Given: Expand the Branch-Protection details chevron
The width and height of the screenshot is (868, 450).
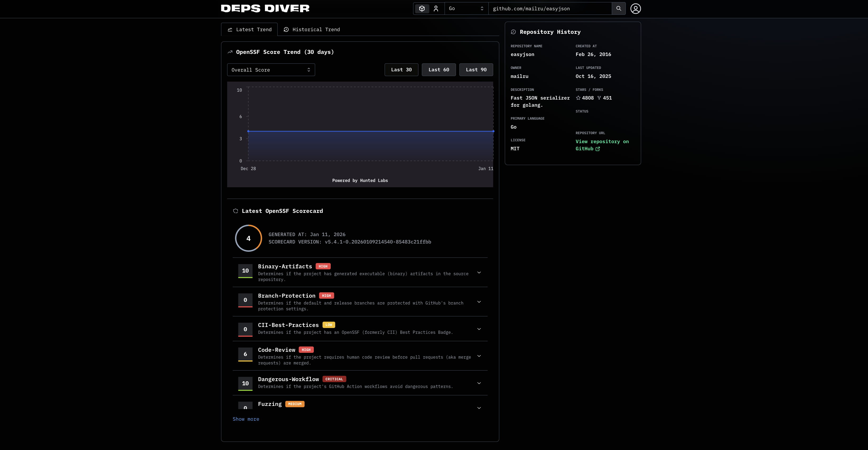Looking at the screenshot, I should pos(479,302).
